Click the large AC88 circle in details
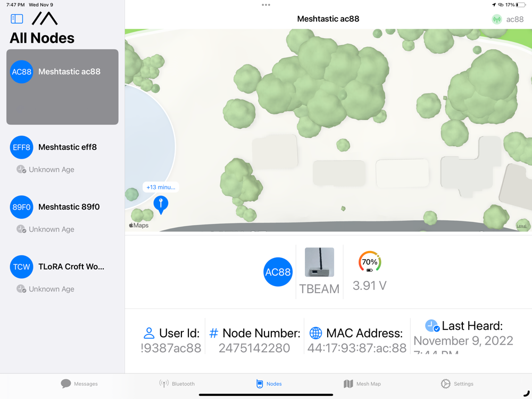This screenshot has height=399, width=532. [x=278, y=272]
